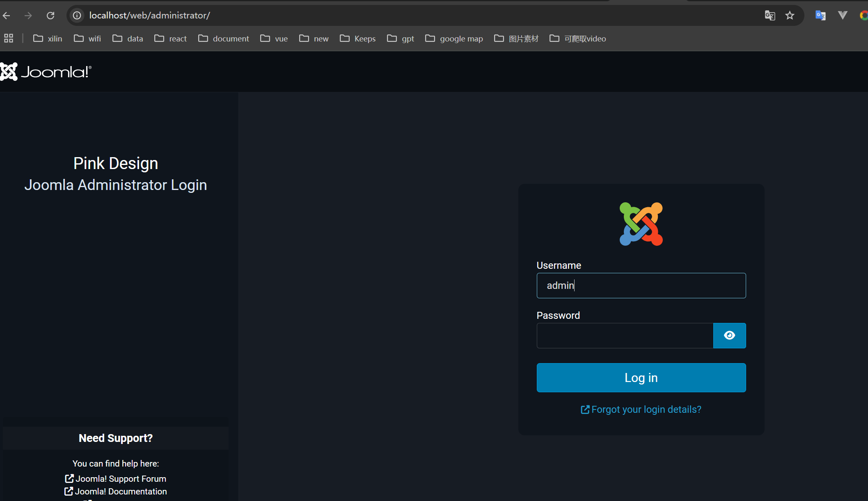Focus the Password input field
Screen dimensions: 868x501
(625, 336)
